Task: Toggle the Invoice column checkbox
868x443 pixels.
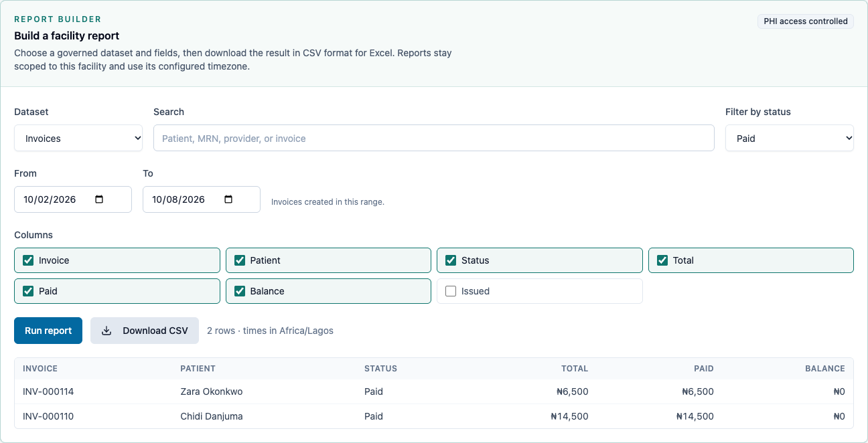Action: [28, 260]
